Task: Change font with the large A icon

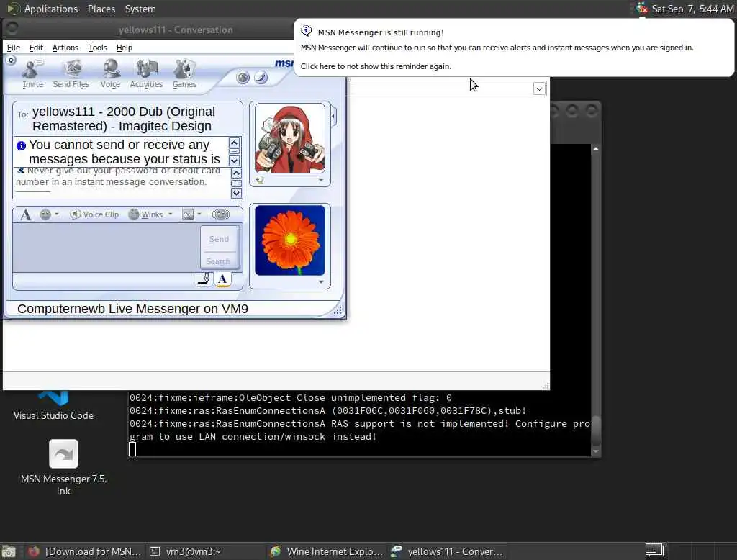Action: pos(26,215)
